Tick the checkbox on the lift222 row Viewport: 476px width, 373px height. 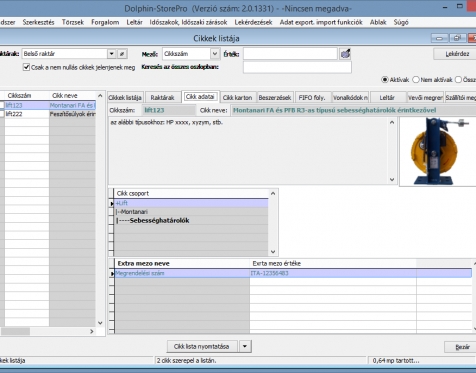point(2,114)
